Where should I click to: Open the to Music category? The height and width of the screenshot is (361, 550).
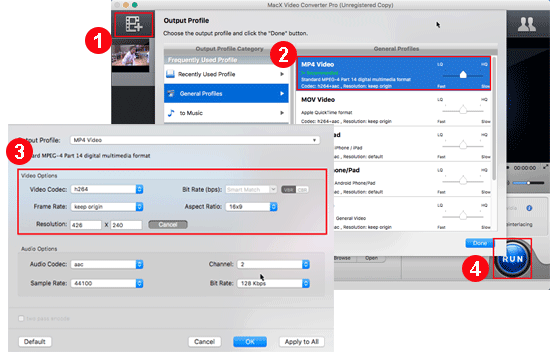pos(226,113)
